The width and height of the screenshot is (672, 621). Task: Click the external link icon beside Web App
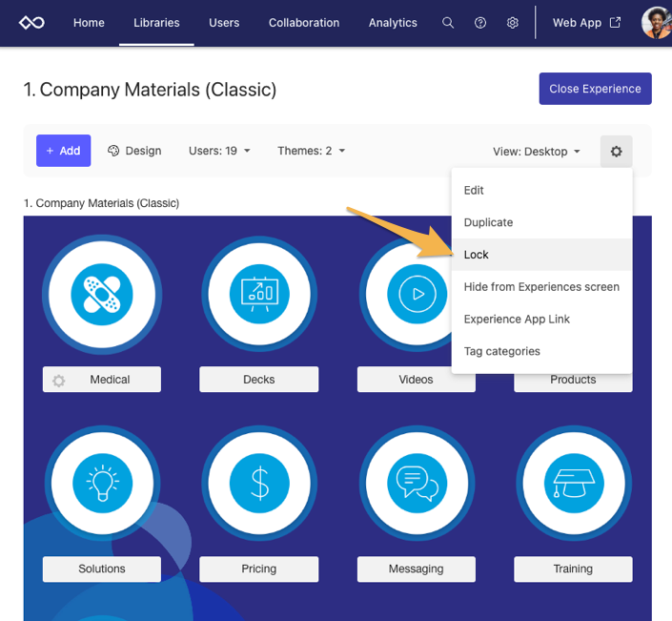[616, 22]
